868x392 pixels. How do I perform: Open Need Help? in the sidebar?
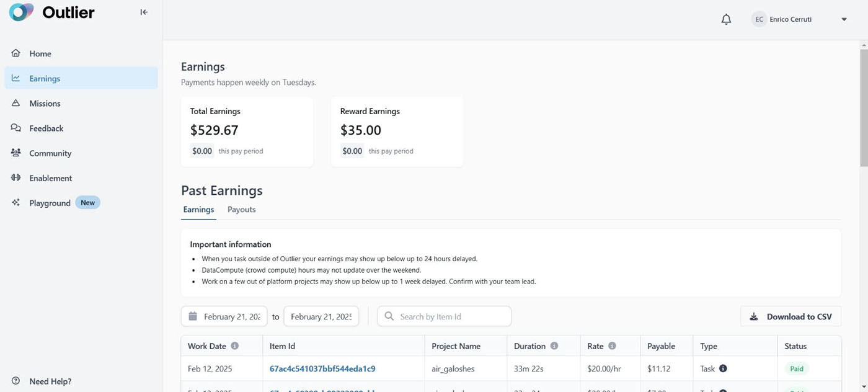tap(50, 381)
